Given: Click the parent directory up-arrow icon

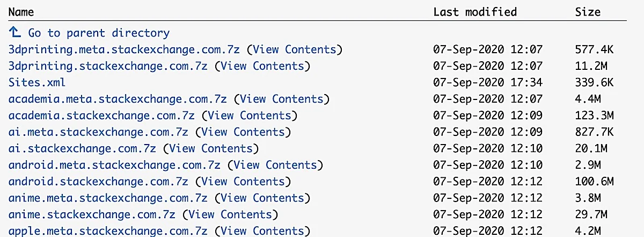Looking at the screenshot, I should [x=15, y=33].
